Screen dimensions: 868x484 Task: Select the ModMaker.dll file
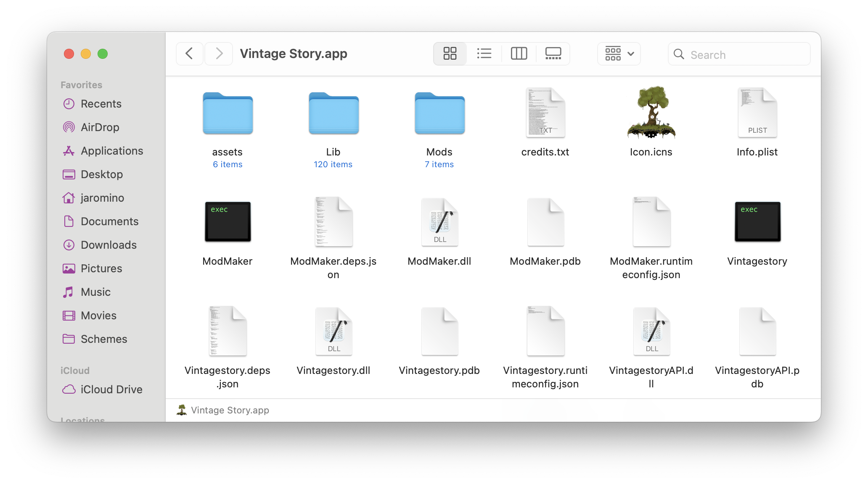[439, 222]
